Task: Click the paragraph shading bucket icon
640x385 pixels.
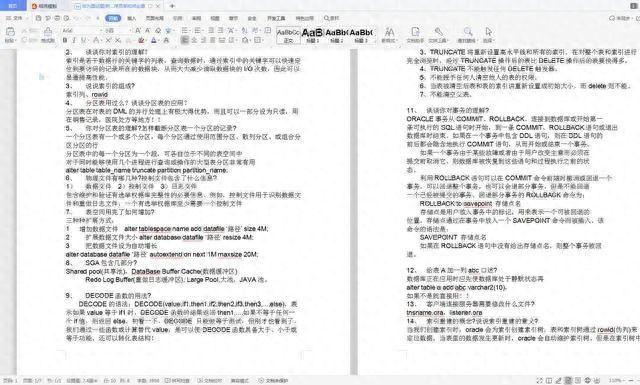Action: [x=245, y=40]
